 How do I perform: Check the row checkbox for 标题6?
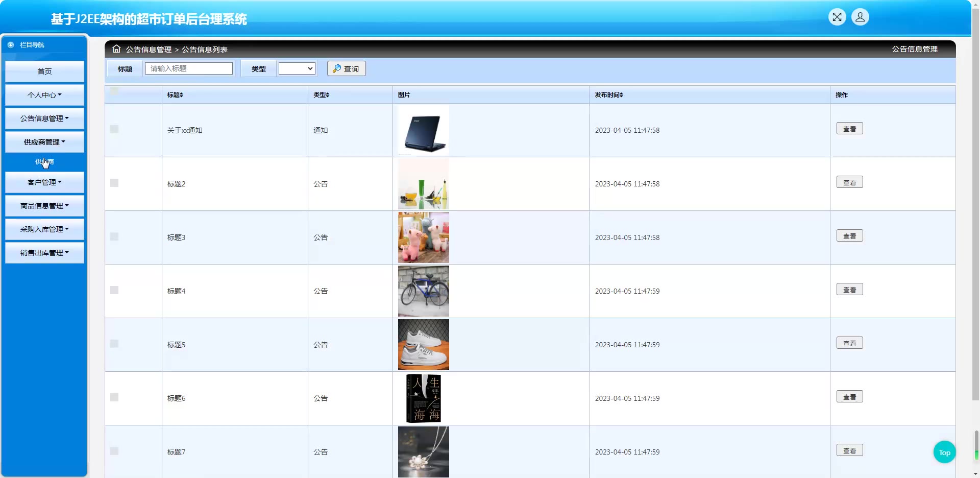pos(114,397)
